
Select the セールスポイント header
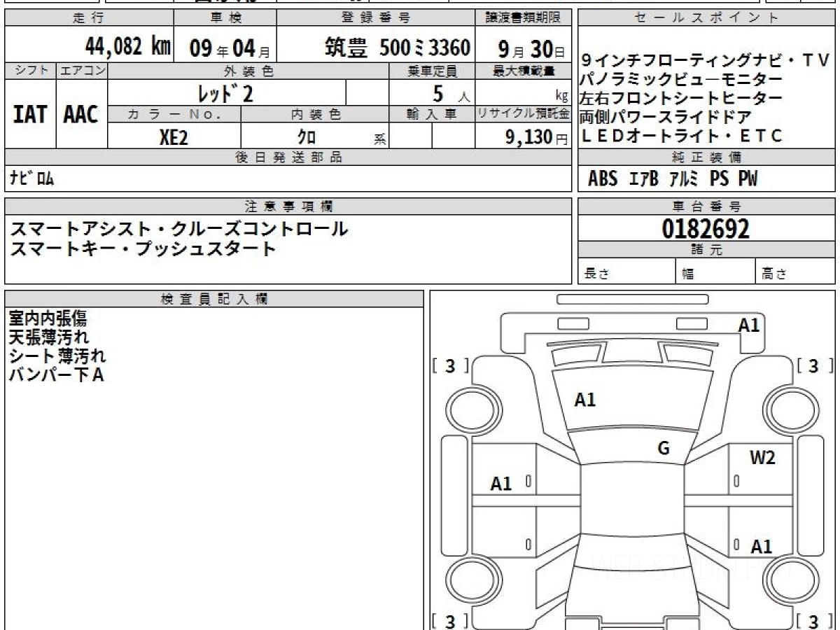pos(706,18)
